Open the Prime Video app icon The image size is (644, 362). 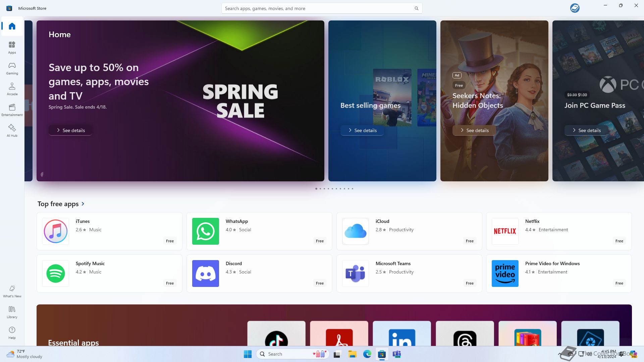coord(505,274)
